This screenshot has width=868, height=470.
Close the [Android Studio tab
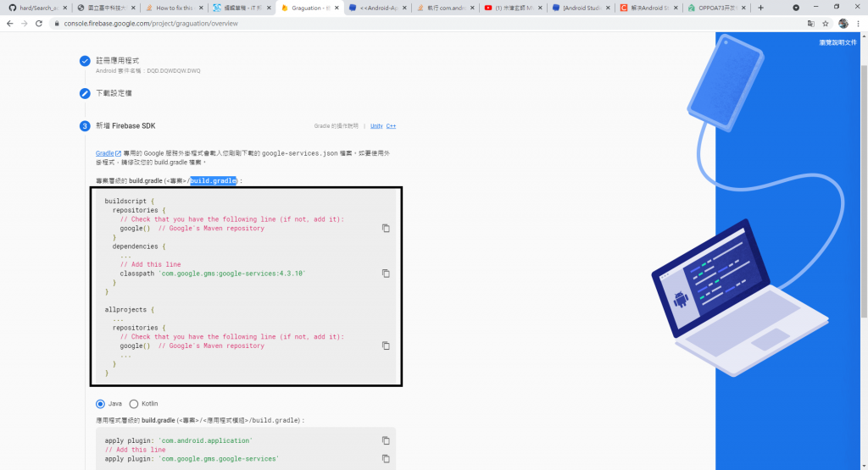tap(609, 8)
